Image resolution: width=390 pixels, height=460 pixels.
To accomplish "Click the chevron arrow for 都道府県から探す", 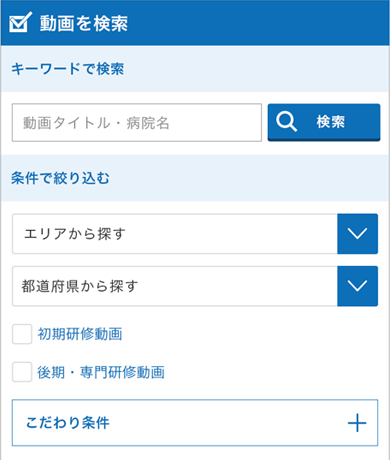I will click(357, 286).
